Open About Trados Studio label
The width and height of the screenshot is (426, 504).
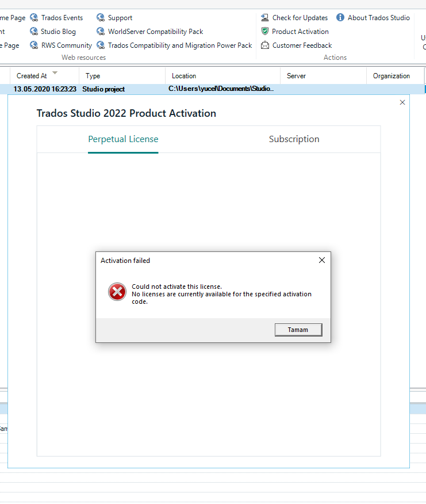click(x=378, y=18)
